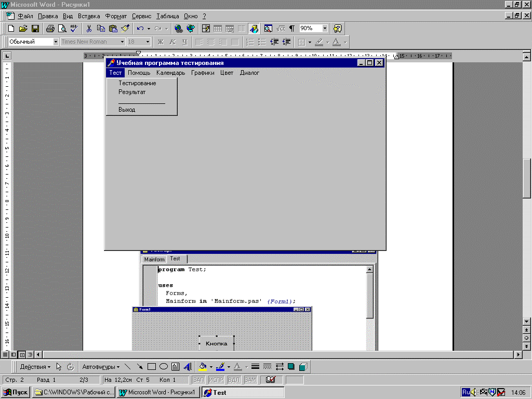
Task: Click the Dash Style icon
Action: pyautogui.click(x=268, y=367)
